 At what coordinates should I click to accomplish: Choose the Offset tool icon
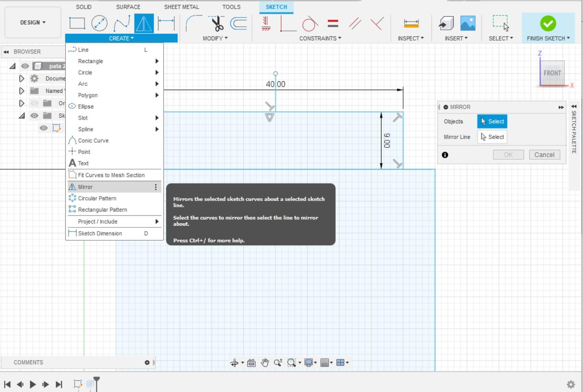point(239,24)
